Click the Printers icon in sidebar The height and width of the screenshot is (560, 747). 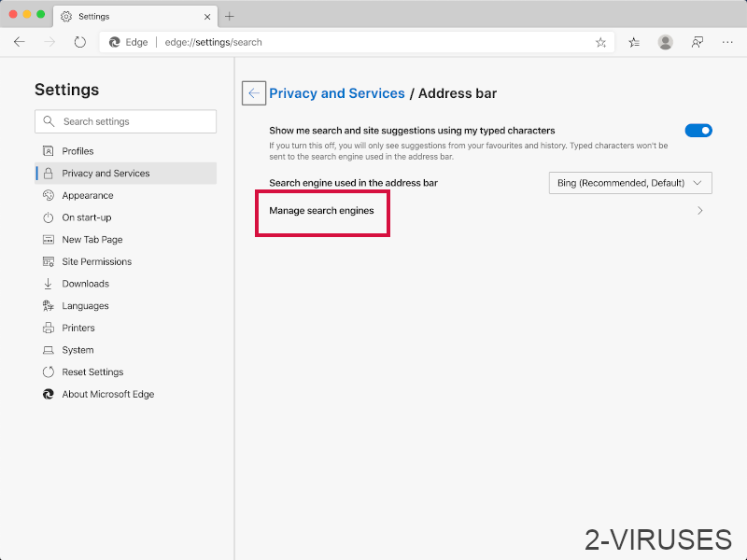pyautogui.click(x=49, y=328)
